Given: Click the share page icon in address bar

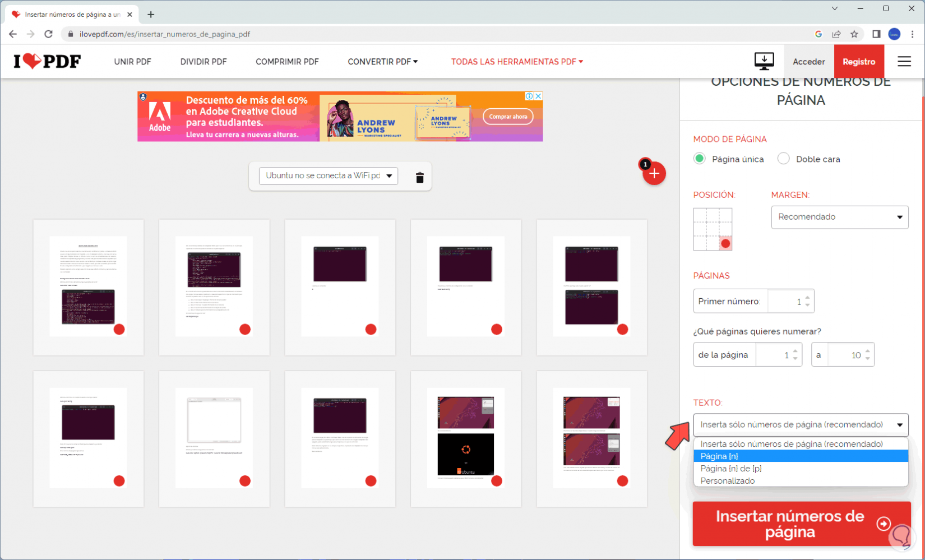Looking at the screenshot, I should [836, 34].
